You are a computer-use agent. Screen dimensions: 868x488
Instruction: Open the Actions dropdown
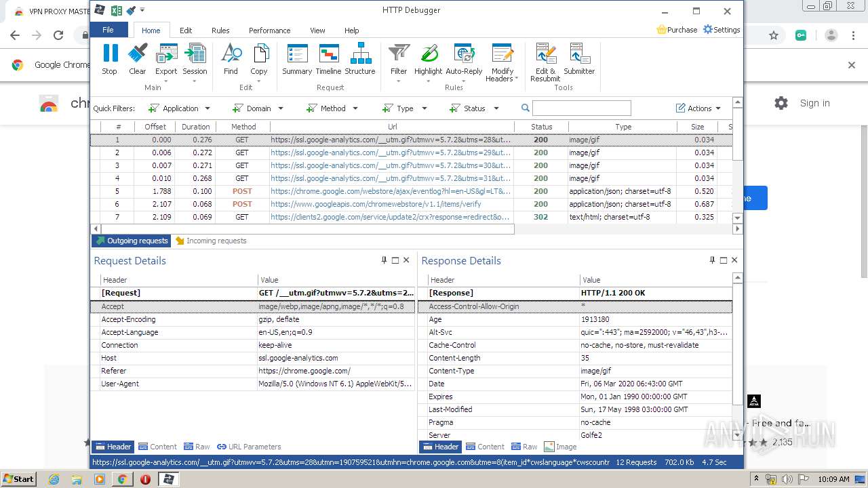698,108
